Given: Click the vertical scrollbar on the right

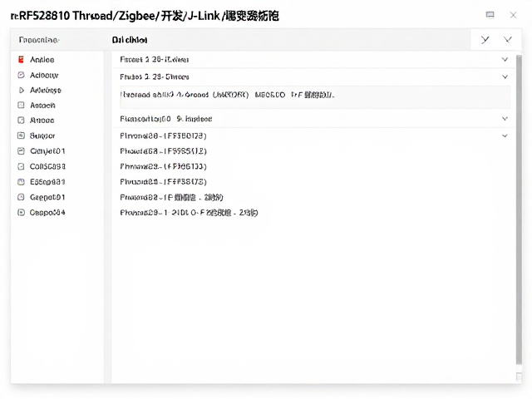Looking at the screenshot, I should coord(519,209).
